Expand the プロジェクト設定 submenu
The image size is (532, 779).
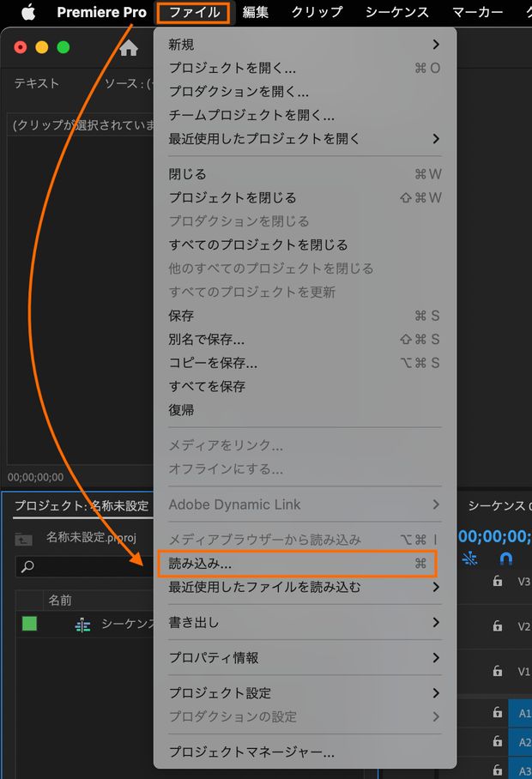pos(305,693)
